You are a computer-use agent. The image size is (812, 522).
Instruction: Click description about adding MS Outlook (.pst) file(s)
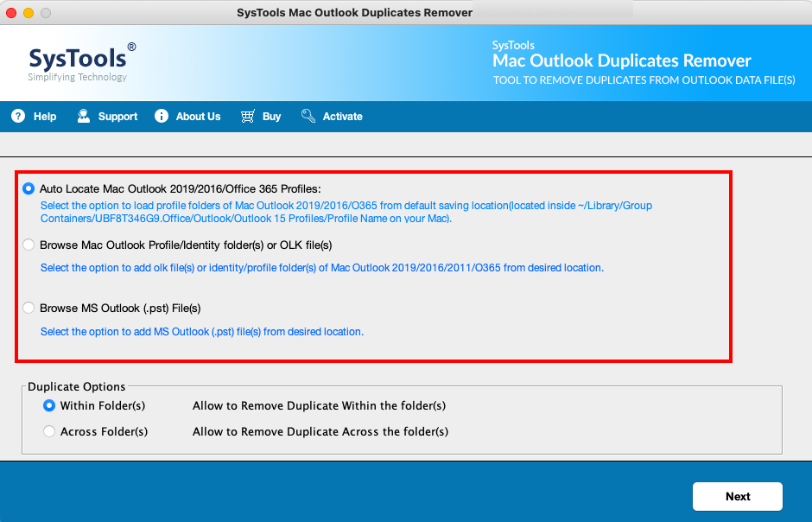point(202,331)
